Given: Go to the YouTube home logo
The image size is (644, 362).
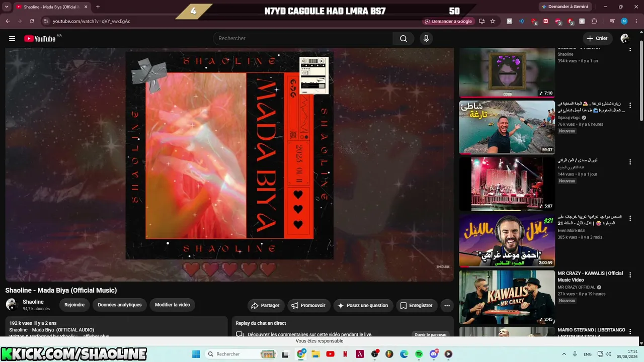Looking at the screenshot, I should [x=41, y=39].
